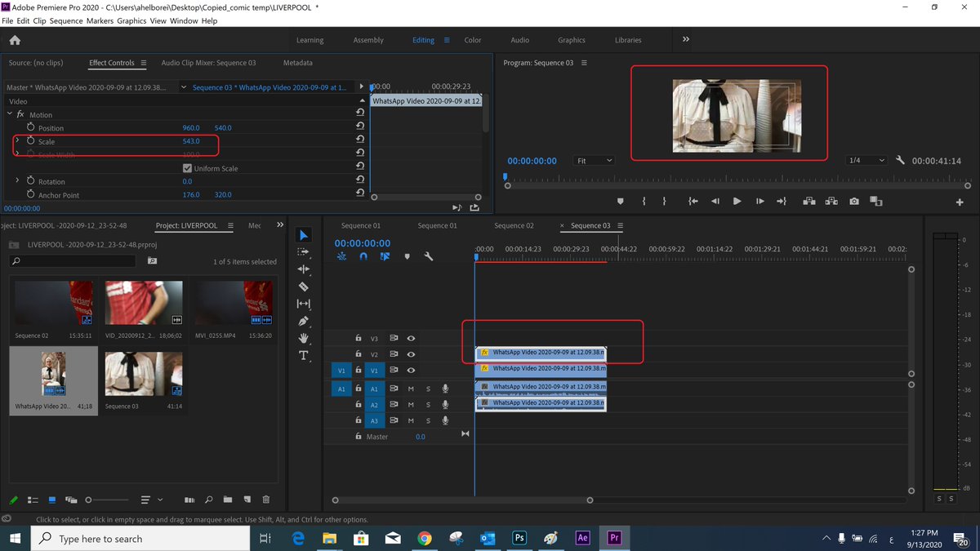Step forward one frame

pos(759,201)
